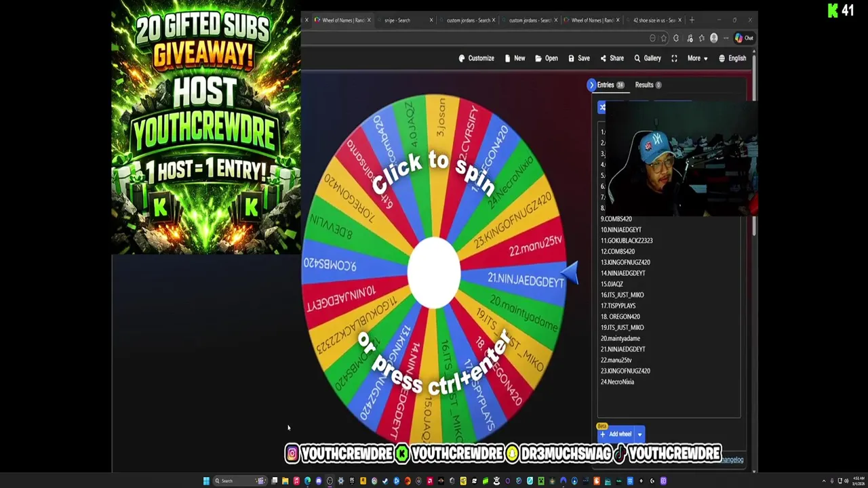Open the wheel Gallery
The height and width of the screenshot is (488, 868).
(x=648, y=58)
